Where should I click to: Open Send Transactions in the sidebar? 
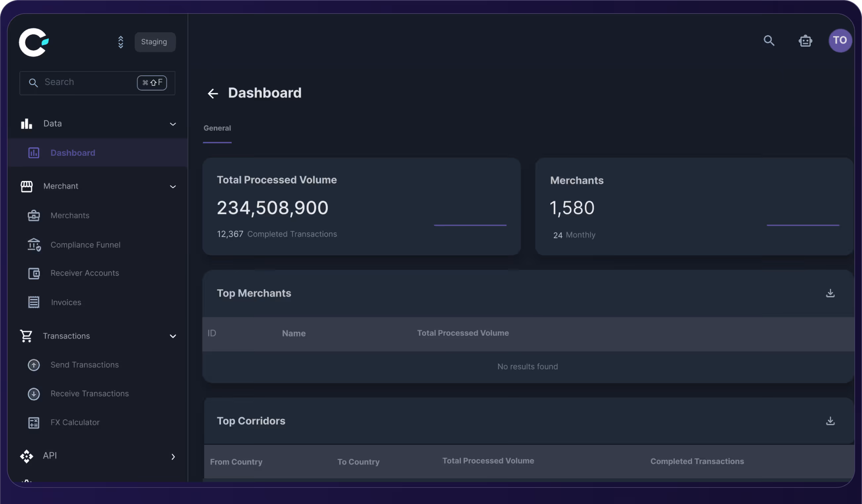point(84,365)
